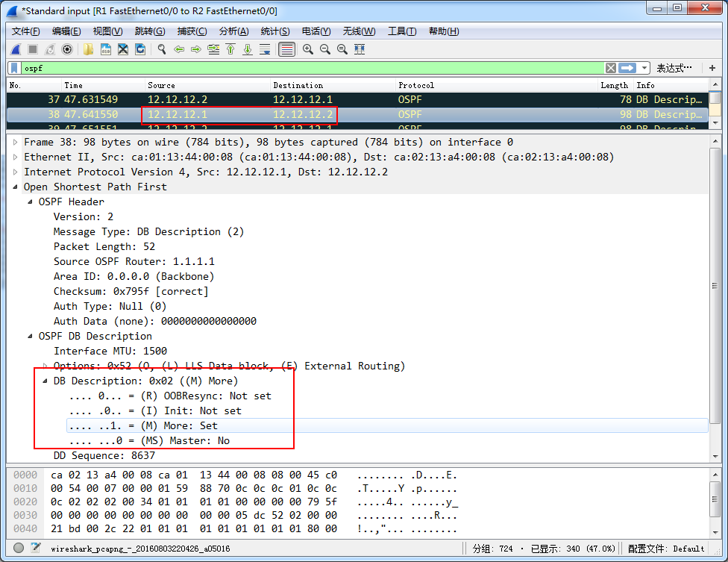
Task: Save this capture file
Action: point(105,49)
